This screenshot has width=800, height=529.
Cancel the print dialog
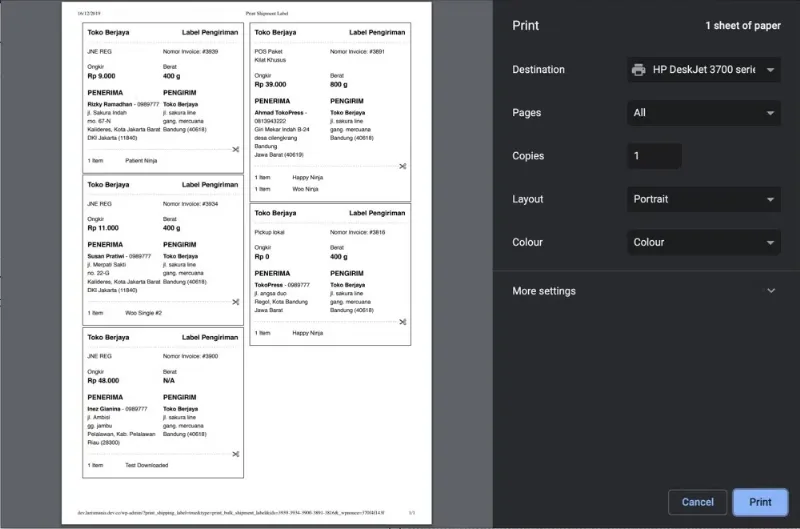point(697,502)
